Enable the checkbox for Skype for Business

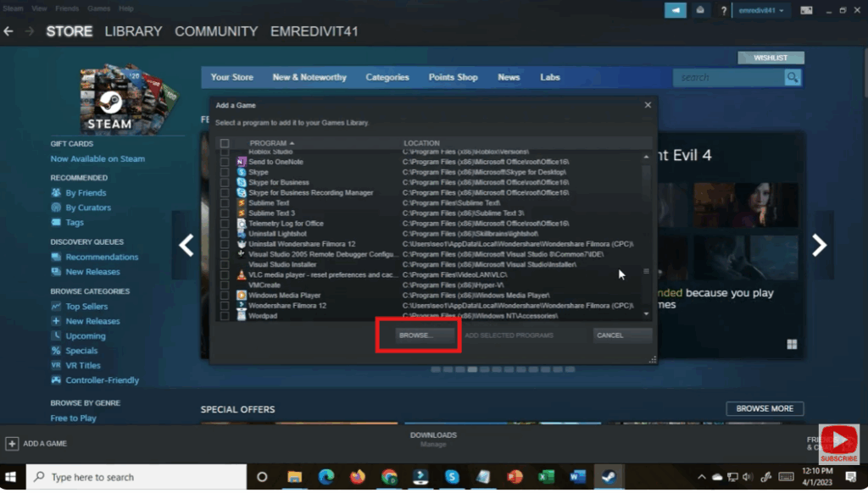tap(225, 182)
